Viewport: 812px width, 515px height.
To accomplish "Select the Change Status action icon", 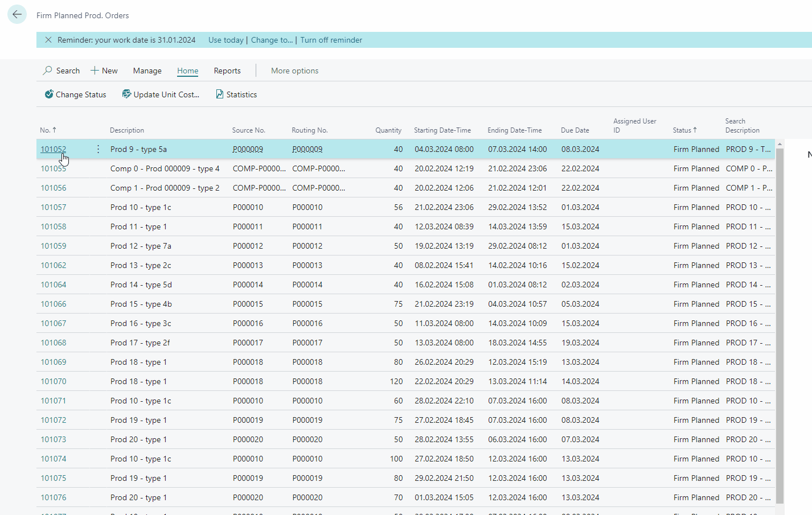I will [49, 94].
